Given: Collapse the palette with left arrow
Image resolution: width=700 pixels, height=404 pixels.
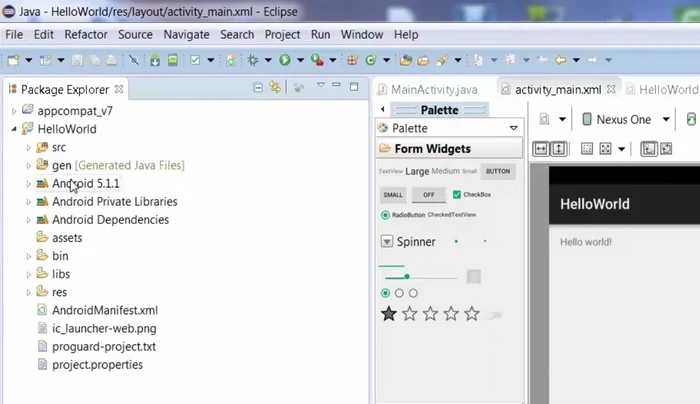Looking at the screenshot, I should point(383,109).
